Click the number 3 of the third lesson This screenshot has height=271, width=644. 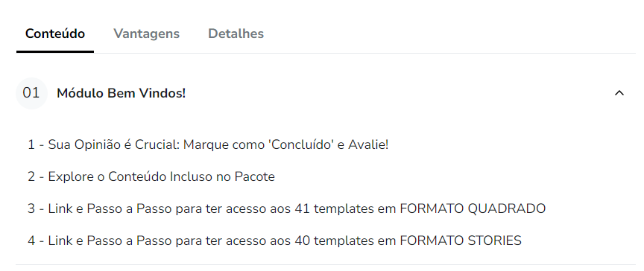coord(31,208)
